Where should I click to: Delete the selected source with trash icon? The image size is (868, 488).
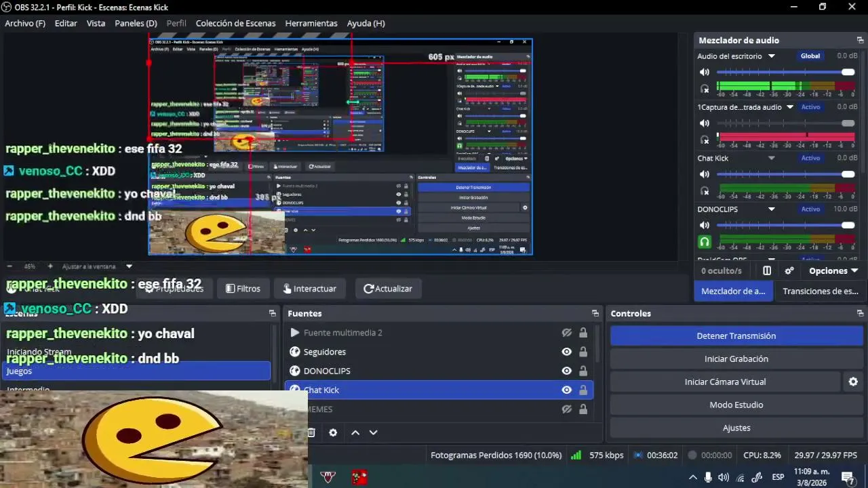point(311,432)
